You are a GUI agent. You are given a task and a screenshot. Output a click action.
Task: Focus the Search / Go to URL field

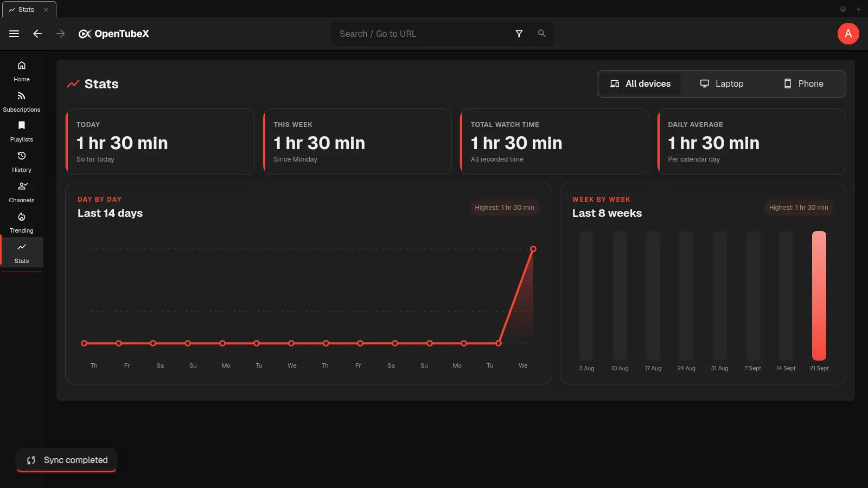pyautogui.click(x=423, y=34)
